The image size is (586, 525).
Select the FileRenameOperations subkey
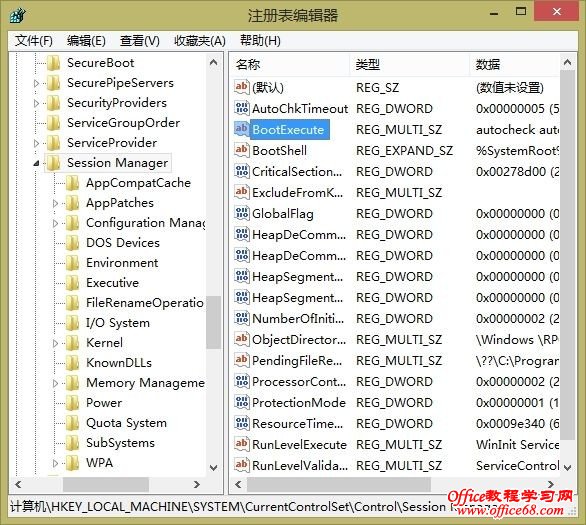[x=145, y=303]
